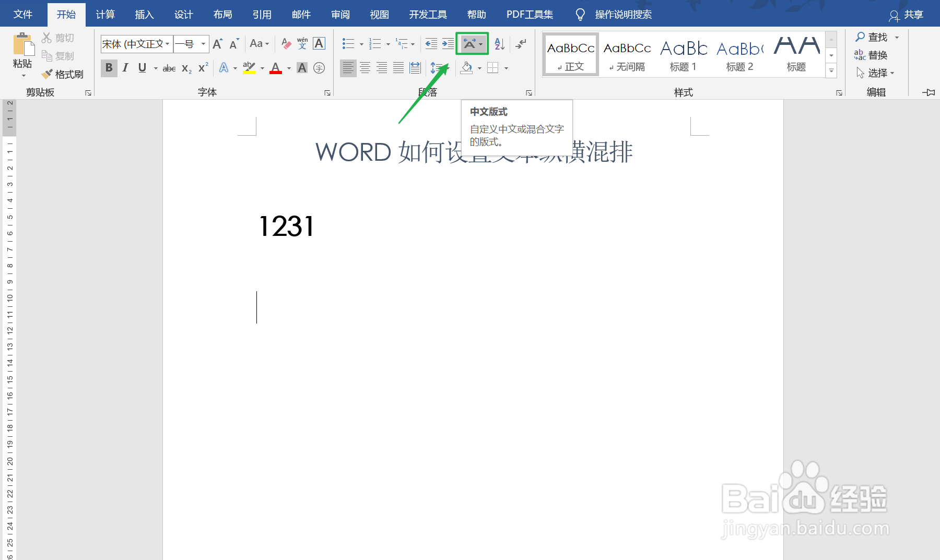Click the 替换 Replace button
Viewport: 940px width, 560px height.
871,55
